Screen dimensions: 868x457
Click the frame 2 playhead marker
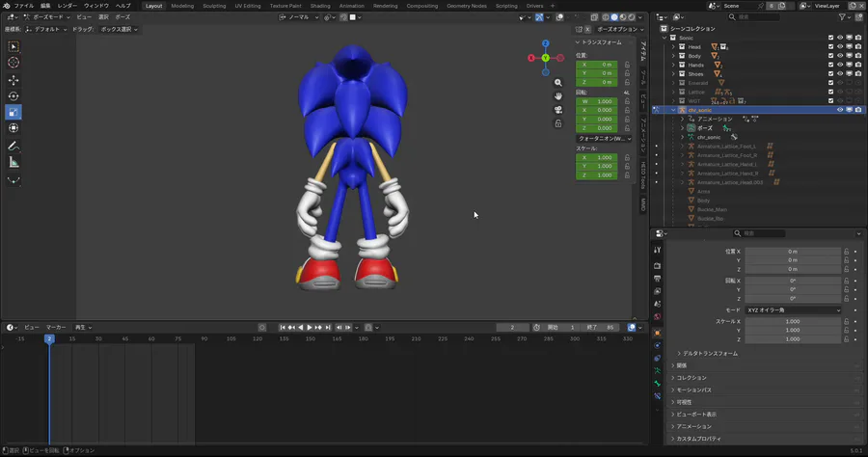(49, 338)
